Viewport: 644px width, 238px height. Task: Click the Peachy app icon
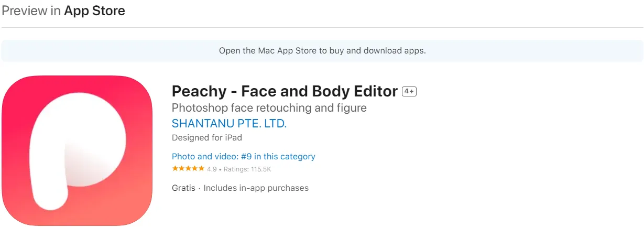(x=77, y=151)
